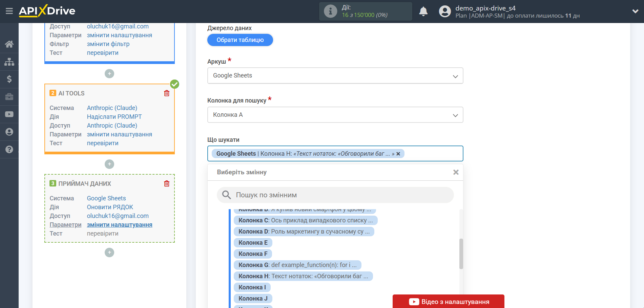This screenshot has width=644, height=308.
Task: Open the Аркуш dropdown showing Google Sheets
Action: coord(335,75)
